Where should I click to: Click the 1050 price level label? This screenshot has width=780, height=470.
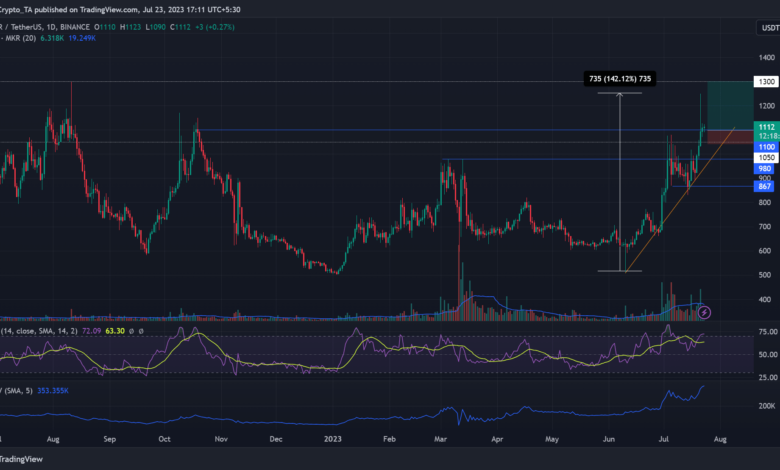[765, 158]
